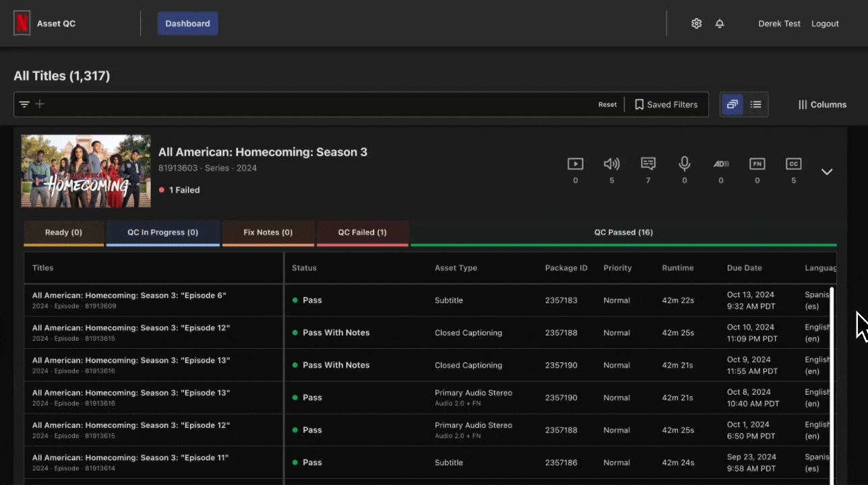Sort by the Priority column header
The image size is (868, 485).
coord(617,268)
